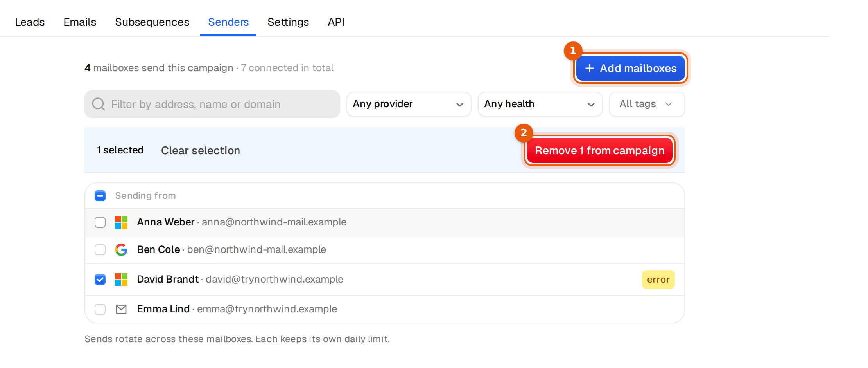
Task: Select the Senders tab
Action: (x=228, y=22)
